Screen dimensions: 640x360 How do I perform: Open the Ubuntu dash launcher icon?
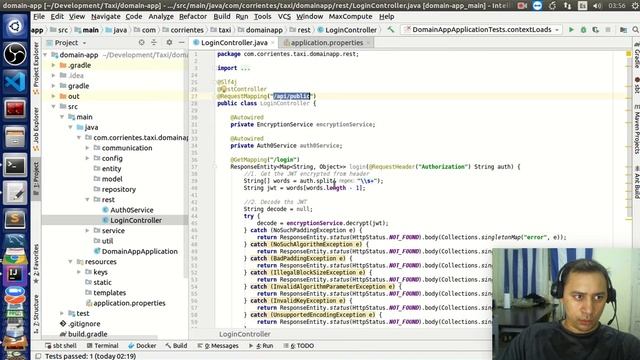click(15, 26)
